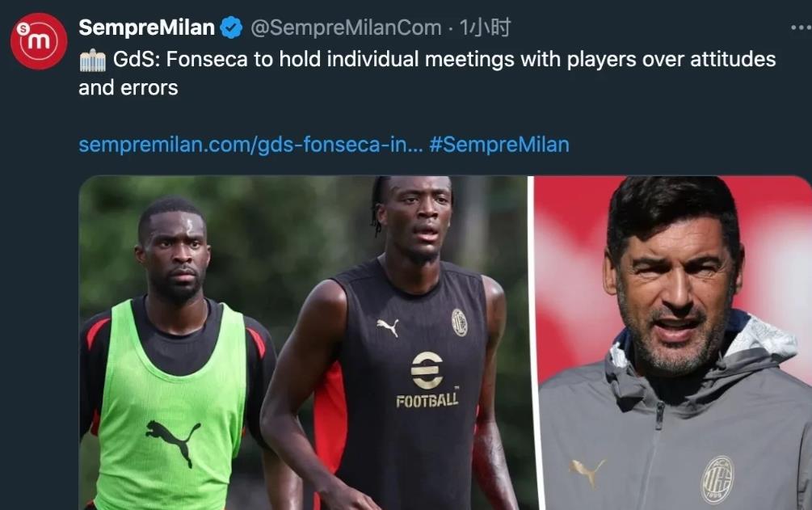This screenshot has width=812, height=510.
Task: Click the 1小时 timestamp
Action: point(485,27)
